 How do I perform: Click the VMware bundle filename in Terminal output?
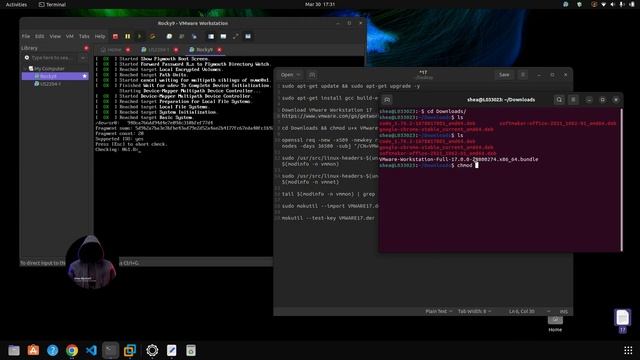pyautogui.click(x=458, y=159)
